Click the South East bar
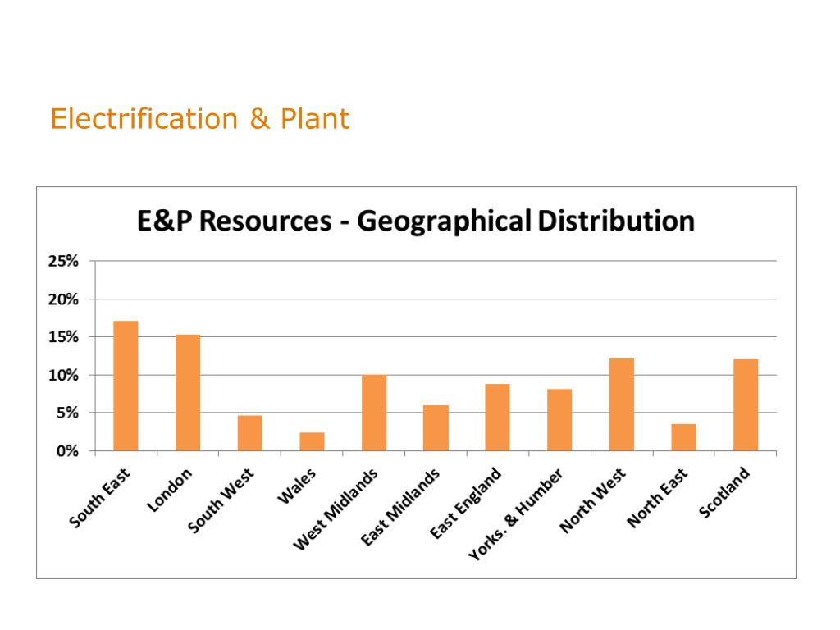This screenshot has height=630, width=840. coord(126,386)
